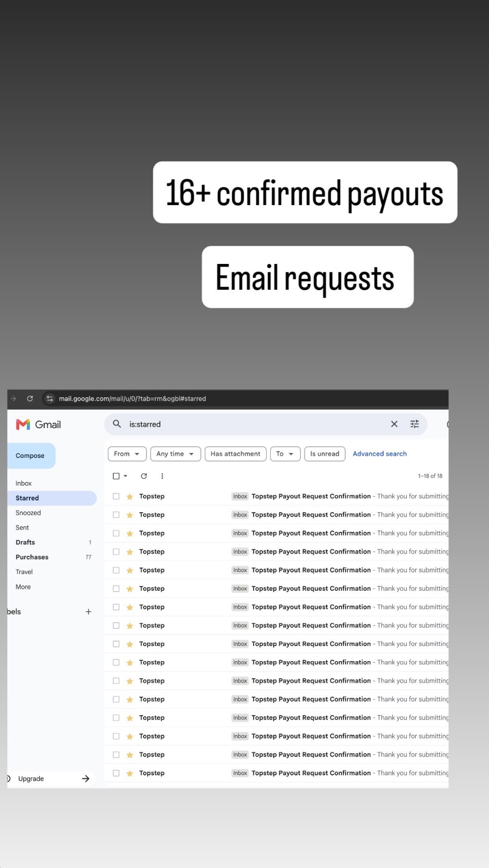The height and width of the screenshot is (868, 489).
Task: Click the mail.google.com address bar URL
Action: [132, 399]
